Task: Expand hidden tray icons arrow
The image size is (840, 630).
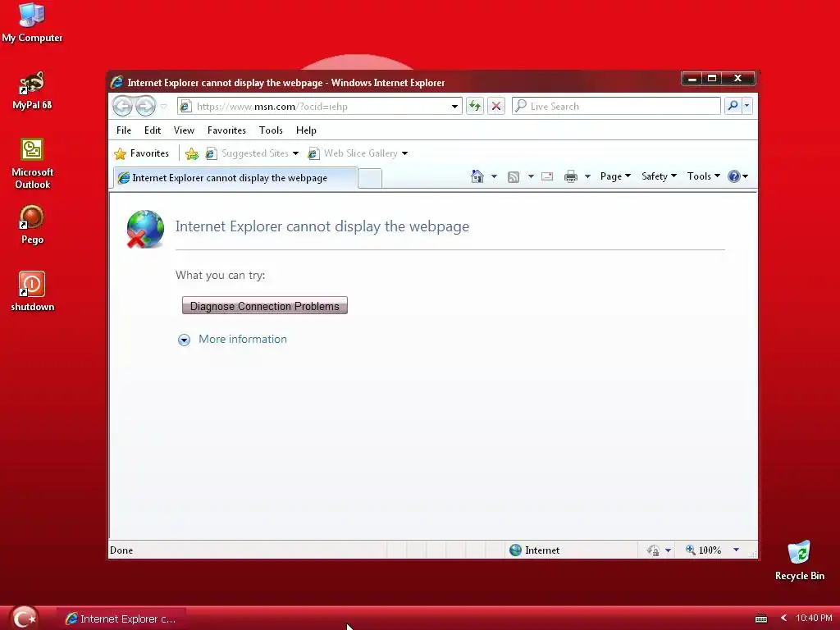Action: click(x=783, y=619)
